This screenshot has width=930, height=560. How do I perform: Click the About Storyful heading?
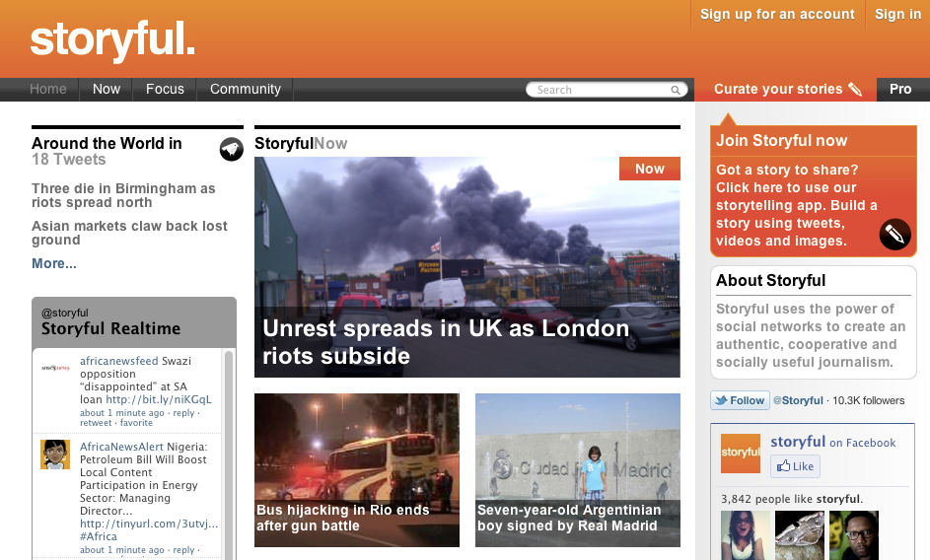click(x=770, y=280)
